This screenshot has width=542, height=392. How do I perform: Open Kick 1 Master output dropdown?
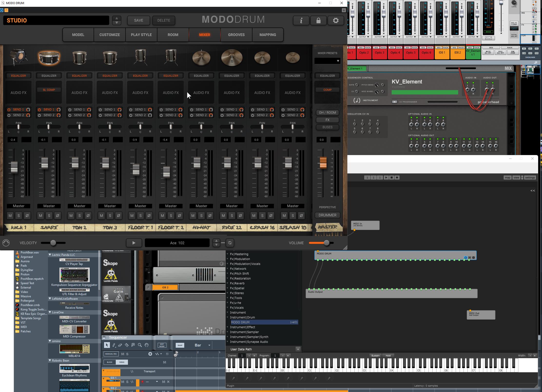tap(19, 206)
